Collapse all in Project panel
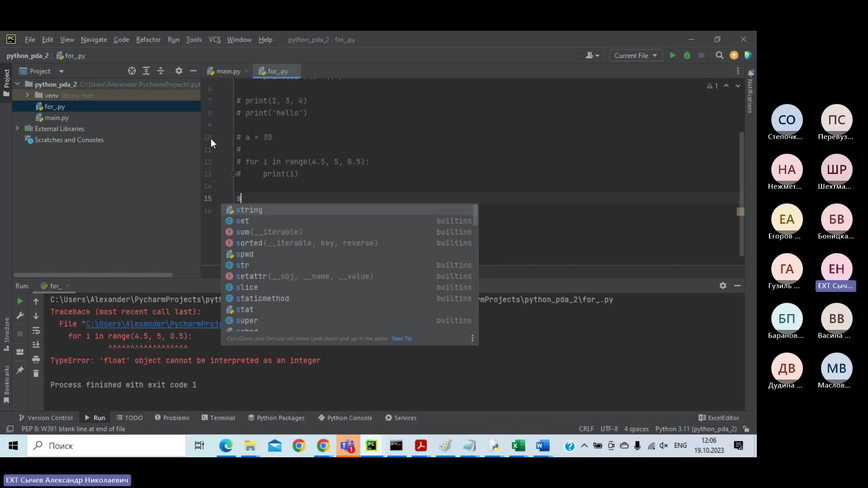Image resolution: width=868 pixels, height=488 pixels. tap(160, 71)
